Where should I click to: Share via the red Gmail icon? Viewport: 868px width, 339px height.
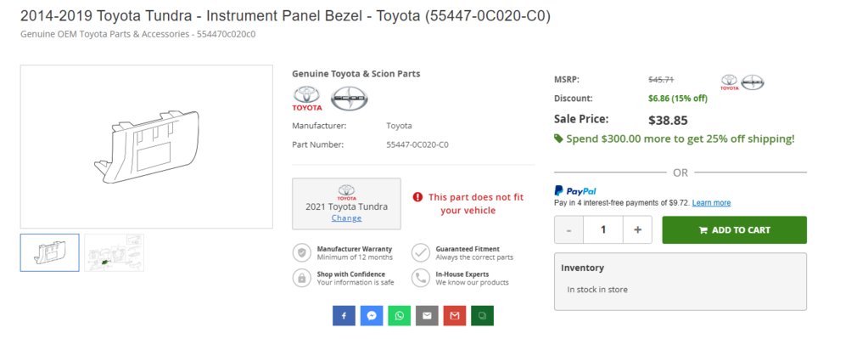455,316
